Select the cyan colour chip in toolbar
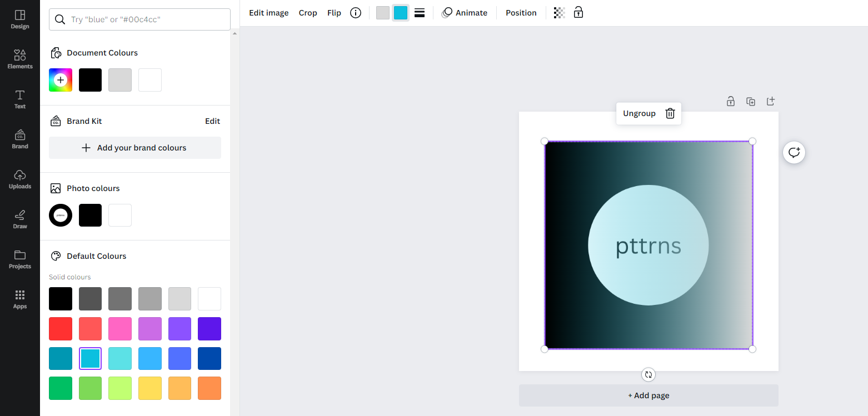868x416 pixels. pos(401,13)
